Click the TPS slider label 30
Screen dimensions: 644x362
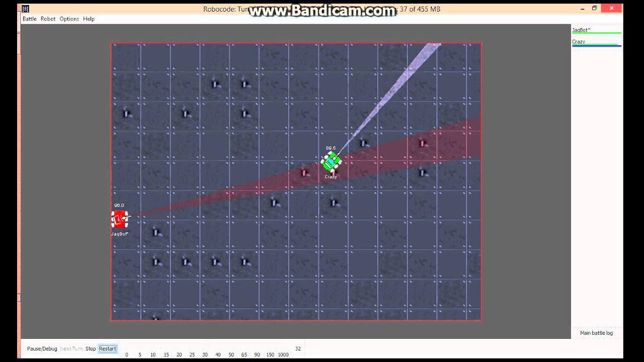205,355
